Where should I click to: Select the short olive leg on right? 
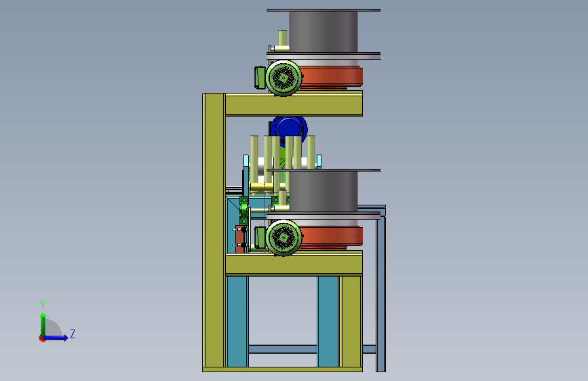351,321
